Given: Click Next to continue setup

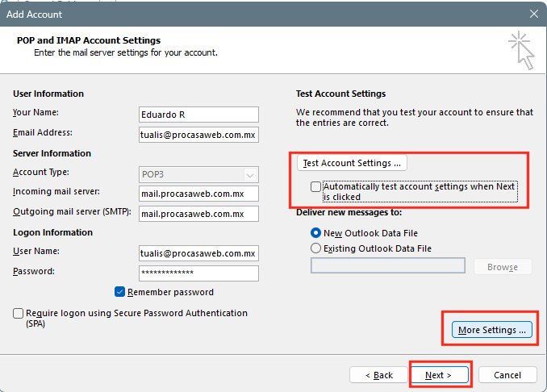Looking at the screenshot, I should [437, 375].
